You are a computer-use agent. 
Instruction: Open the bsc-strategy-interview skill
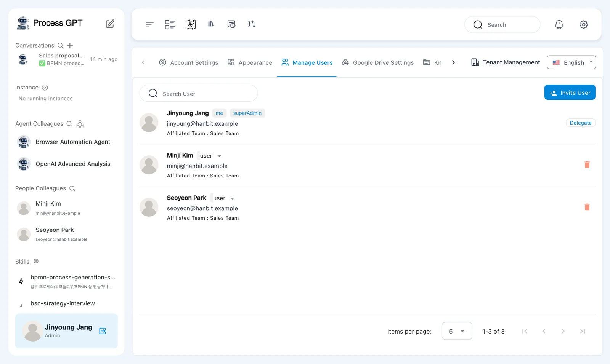pyautogui.click(x=67, y=303)
